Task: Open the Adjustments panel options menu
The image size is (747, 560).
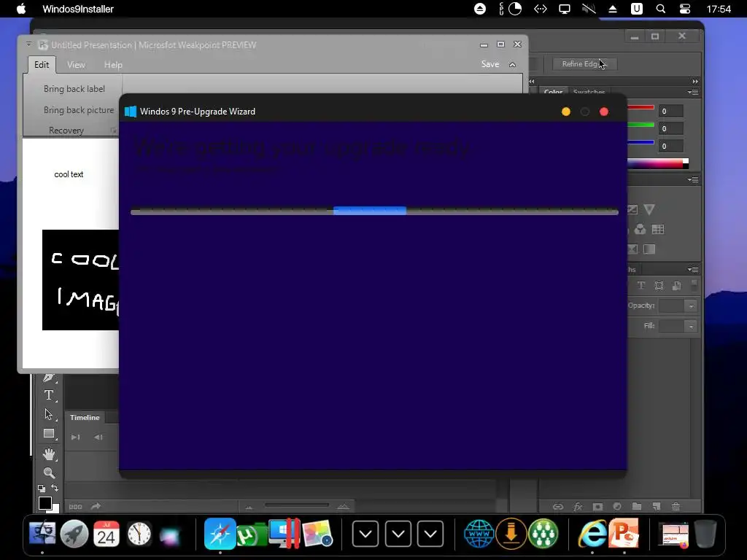Action: click(x=693, y=179)
